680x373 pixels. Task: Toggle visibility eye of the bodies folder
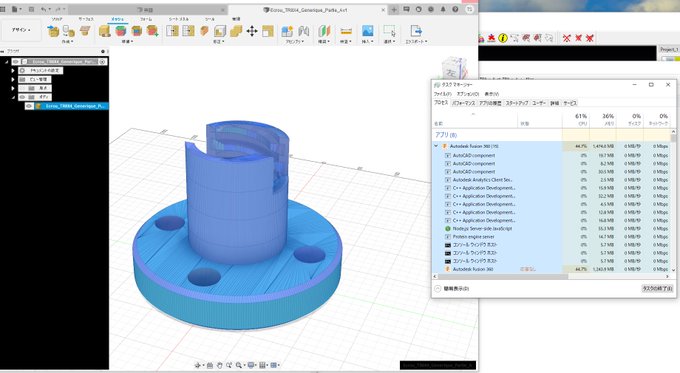22,97
